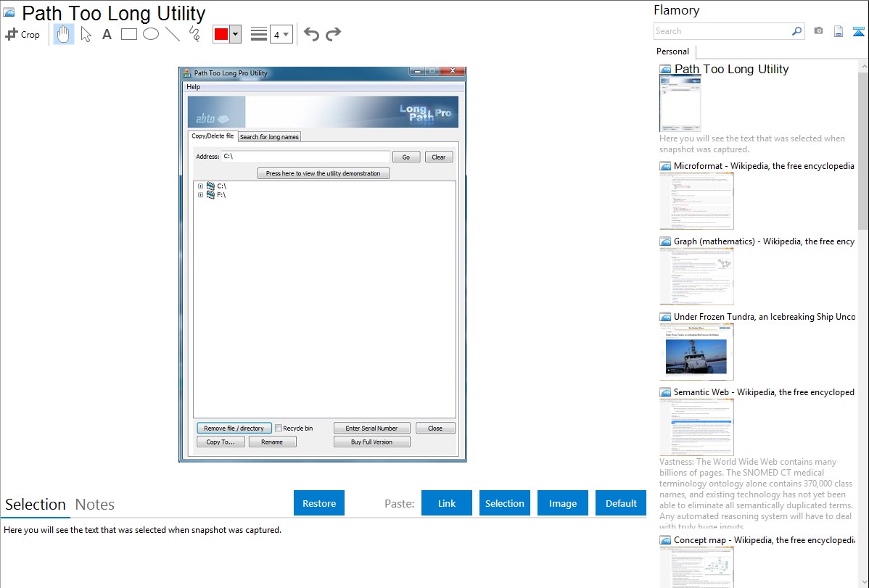Image resolution: width=869 pixels, height=588 pixels.
Task: Open Graph (mathematics) snapshot thumbnail
Action: 696,276
